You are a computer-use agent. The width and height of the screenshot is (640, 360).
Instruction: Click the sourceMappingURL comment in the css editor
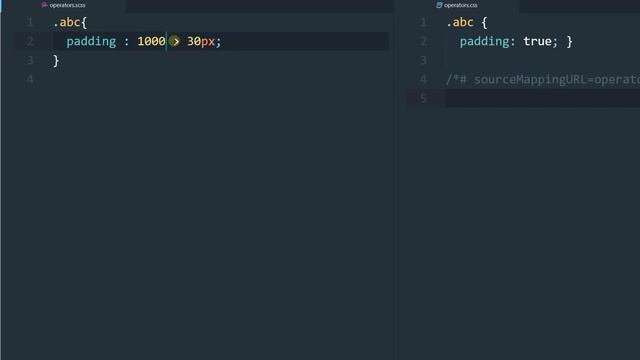[543, 80]
